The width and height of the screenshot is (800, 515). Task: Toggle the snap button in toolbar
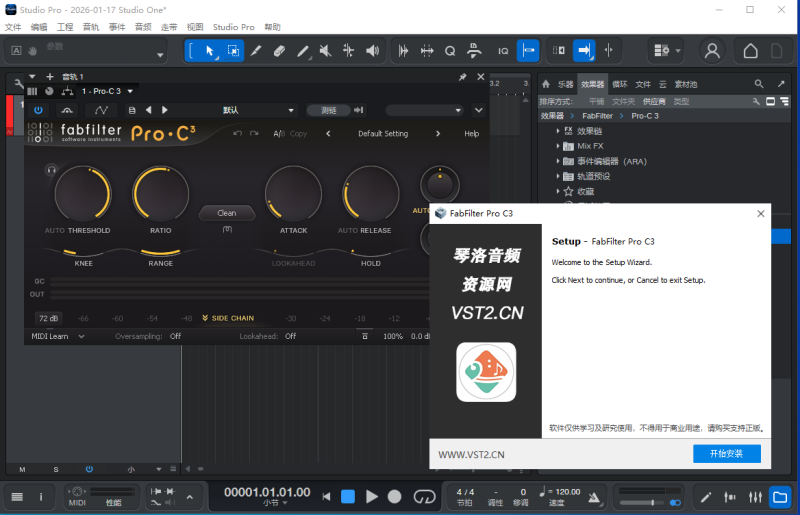(528, 51)
